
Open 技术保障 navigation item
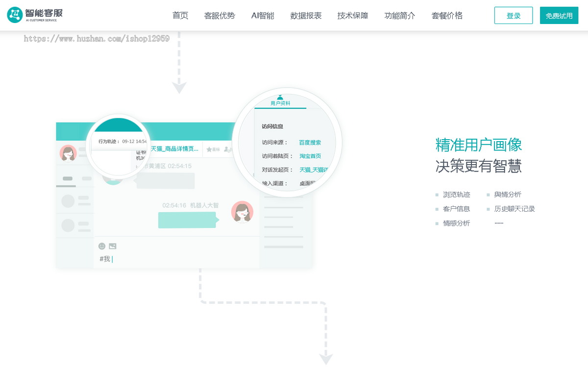click(x=353, y=16)
